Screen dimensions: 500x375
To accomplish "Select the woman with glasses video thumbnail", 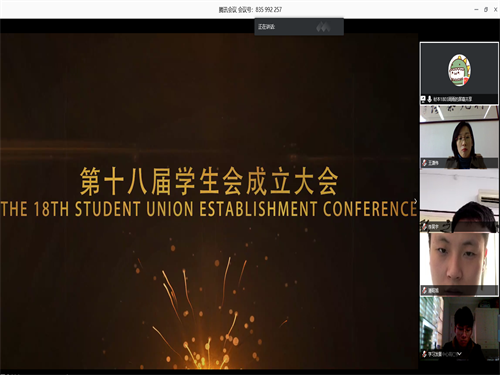I will 459,137.
